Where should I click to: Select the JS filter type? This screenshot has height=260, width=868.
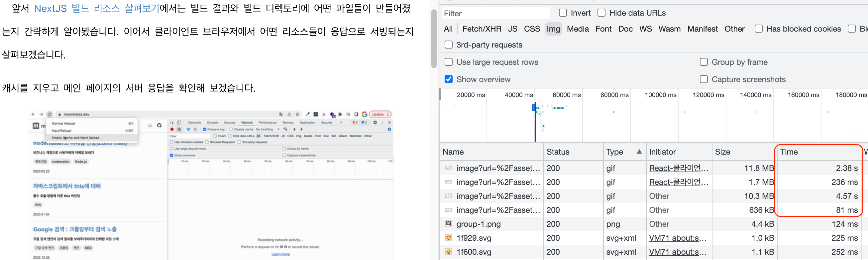click(512, 29)
